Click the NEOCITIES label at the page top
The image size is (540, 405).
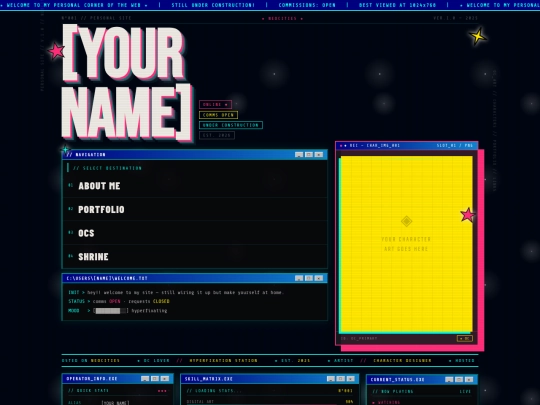[x=282, y=19]
